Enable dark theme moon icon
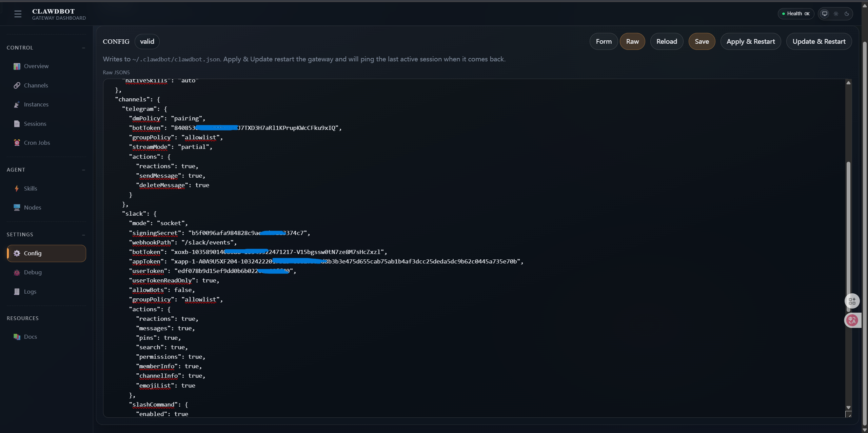 coord(847,14)
